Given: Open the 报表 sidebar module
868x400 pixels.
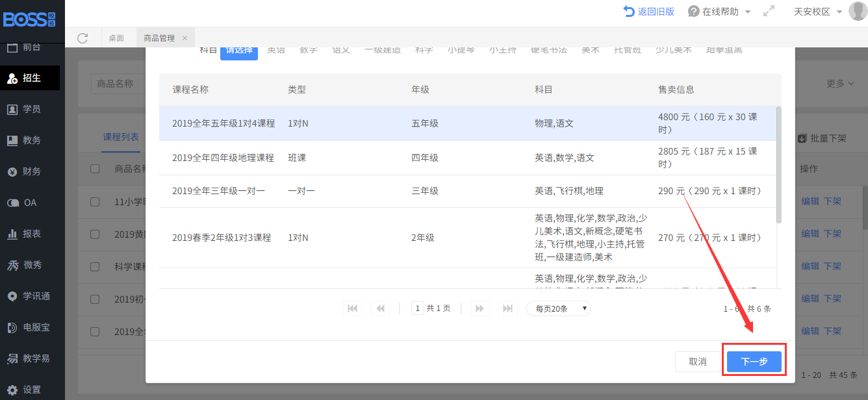Looking at the screenshot, I should click(31, 234).
